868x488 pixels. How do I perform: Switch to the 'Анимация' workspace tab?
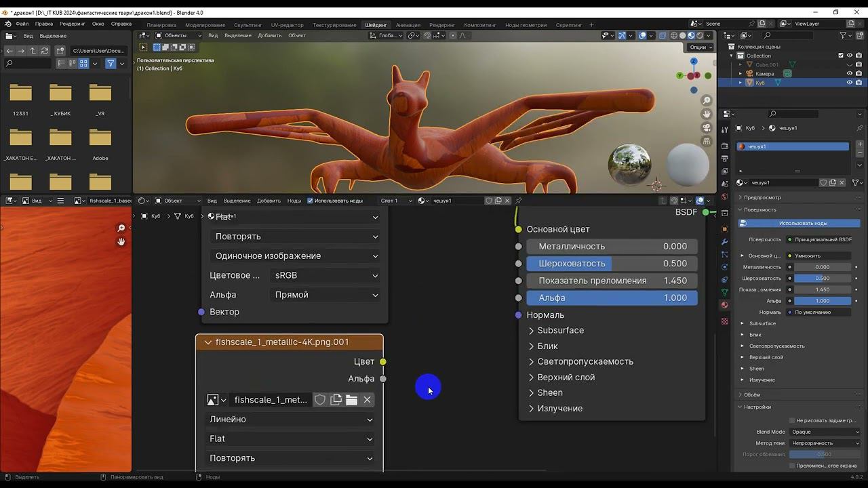(408, 25)
